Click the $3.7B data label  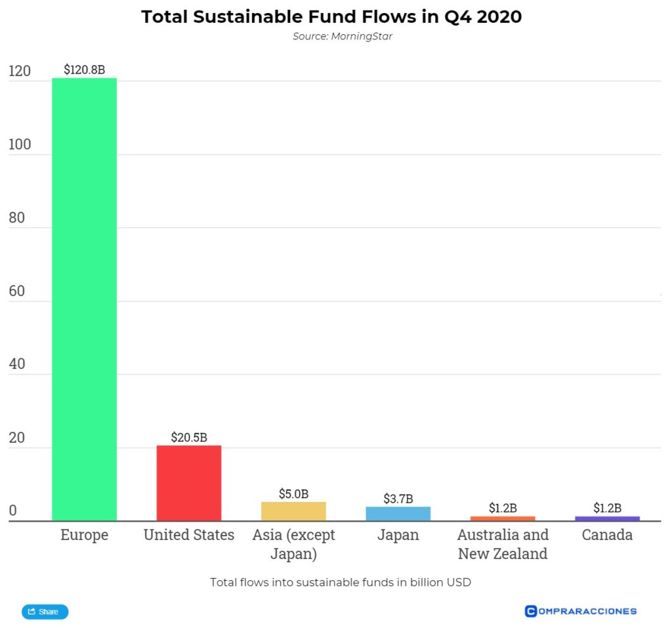[x=398, y=499]
